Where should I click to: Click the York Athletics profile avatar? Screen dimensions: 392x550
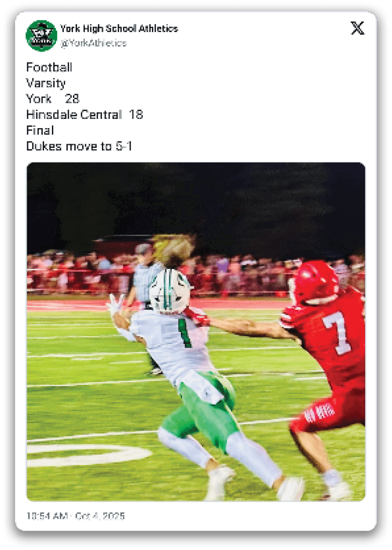pyautogui.click(x=41, y=35)
